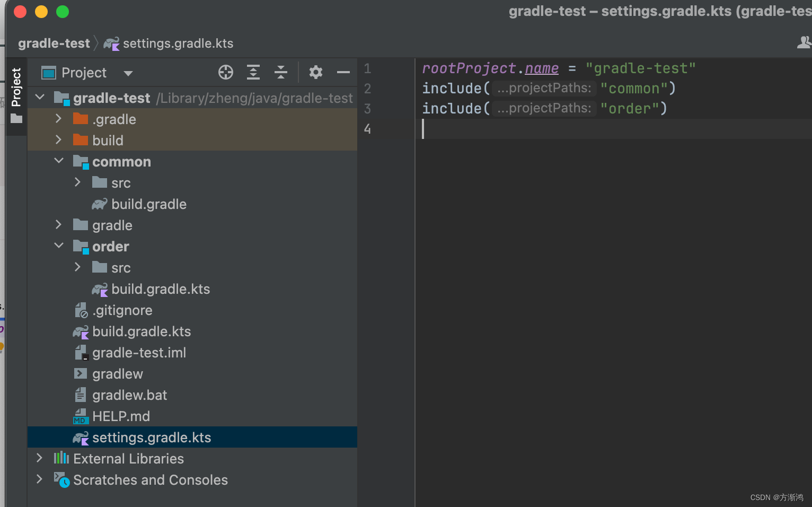Open the Project panel settings gear
Viewport: 812px width, 507px height.
[316, 72]
